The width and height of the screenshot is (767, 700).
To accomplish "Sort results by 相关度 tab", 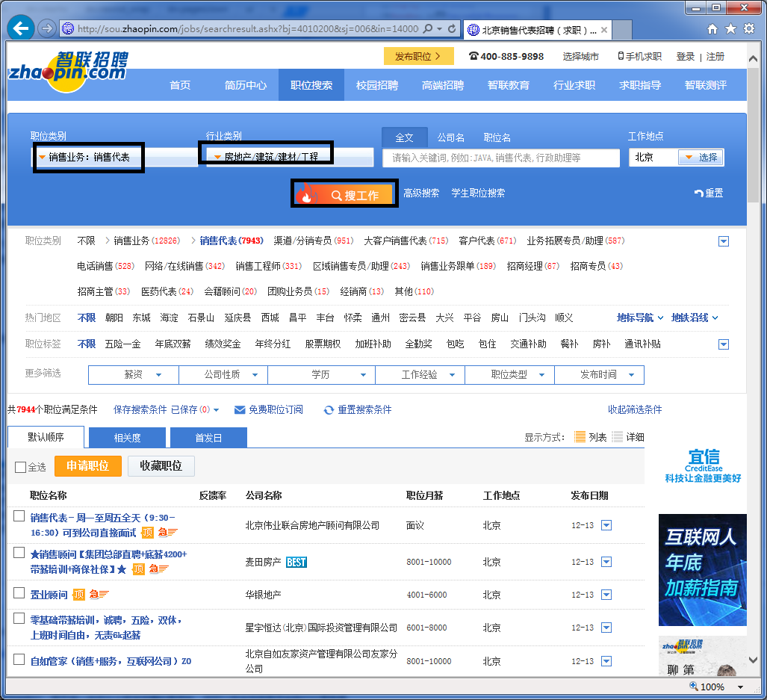I will (127, 438).
